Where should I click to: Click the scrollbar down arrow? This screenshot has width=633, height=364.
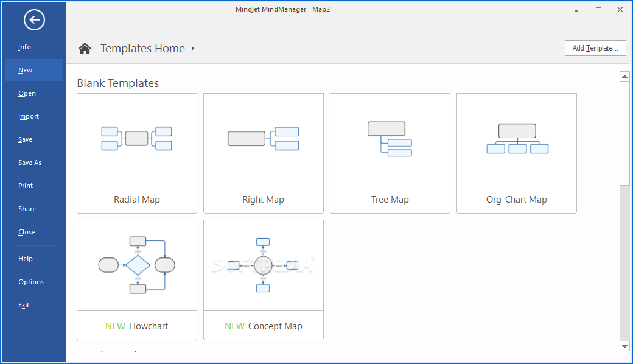point(624,346)
